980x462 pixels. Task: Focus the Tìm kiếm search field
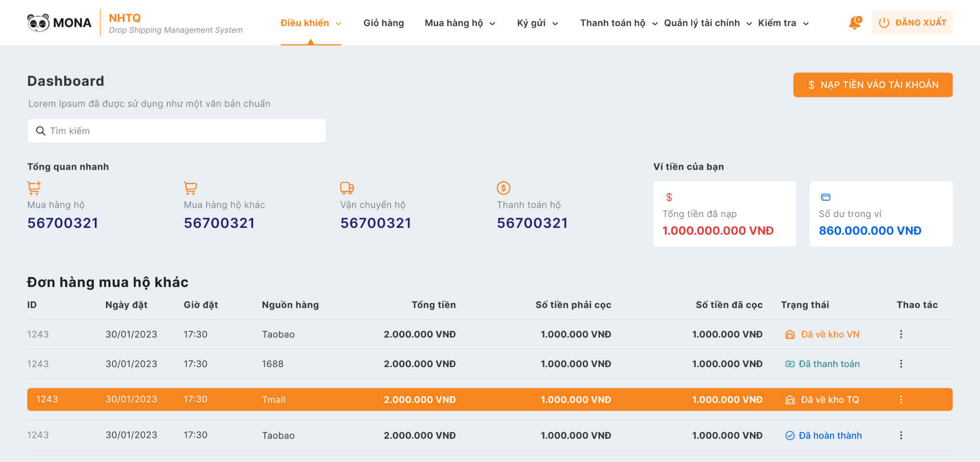[x=177, y=131]
